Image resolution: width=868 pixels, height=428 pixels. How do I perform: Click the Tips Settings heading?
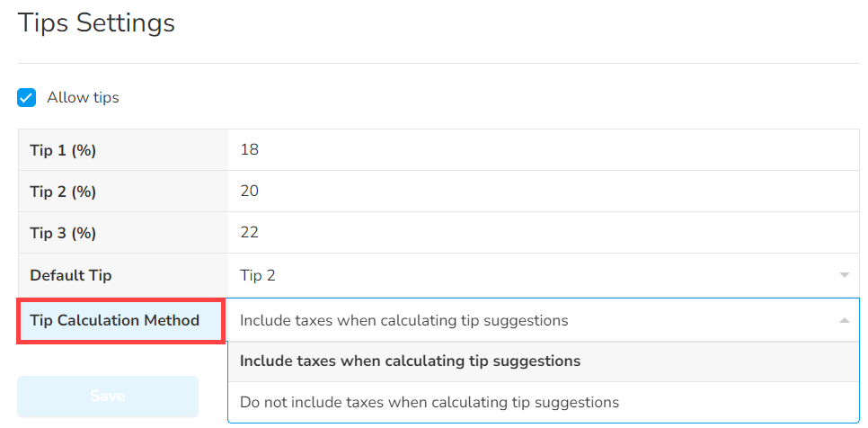(96, 23)
